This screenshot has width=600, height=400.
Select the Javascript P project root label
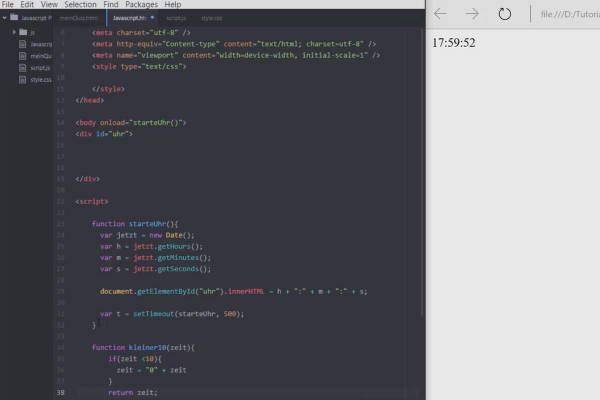[36, 18]
